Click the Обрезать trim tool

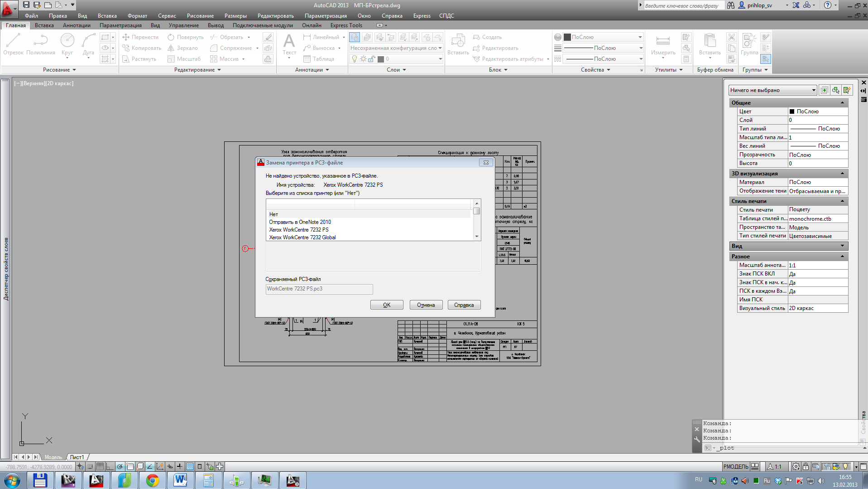click(x=227, y=37)
